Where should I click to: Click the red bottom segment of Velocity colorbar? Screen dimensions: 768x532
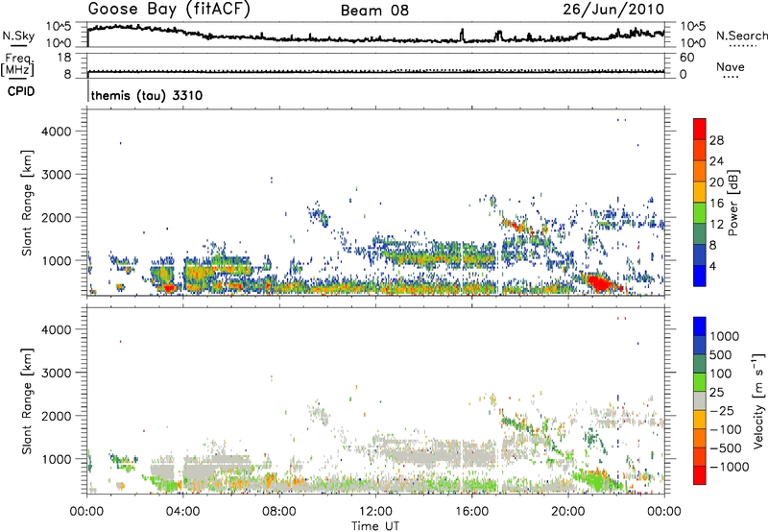click(700, 475)
